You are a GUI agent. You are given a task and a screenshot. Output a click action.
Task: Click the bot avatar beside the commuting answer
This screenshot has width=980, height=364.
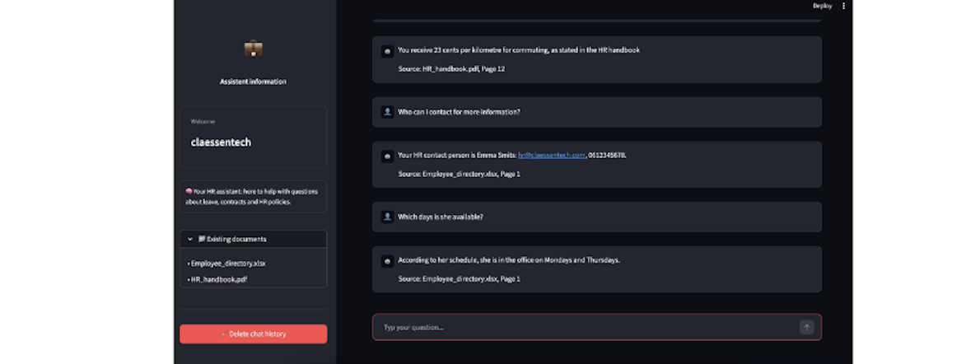click(387, 50)
